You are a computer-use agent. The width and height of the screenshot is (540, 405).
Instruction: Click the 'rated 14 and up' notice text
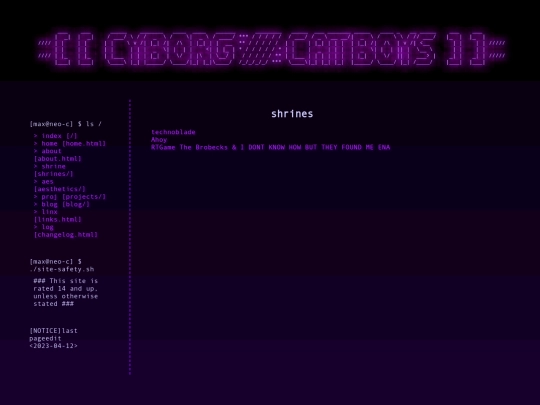point(65,289)
